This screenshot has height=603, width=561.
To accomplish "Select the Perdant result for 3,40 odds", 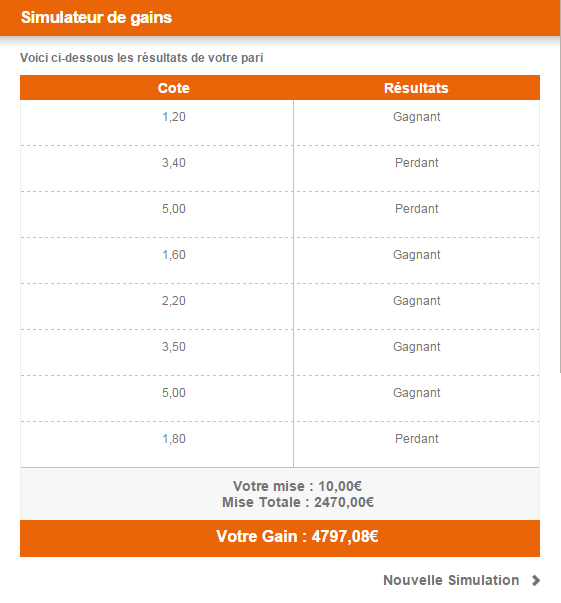I will (416, 163).
